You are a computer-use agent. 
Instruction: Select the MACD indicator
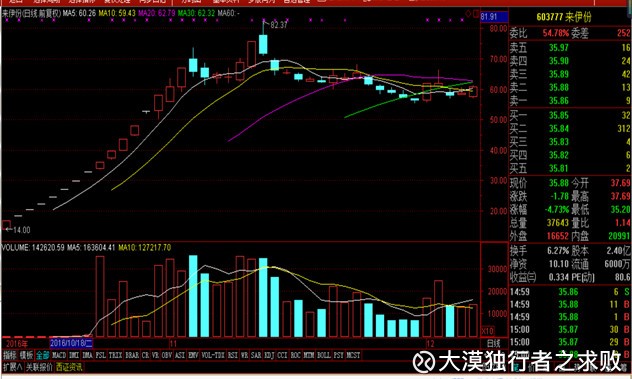pyautogui.click(x=59, y=356)
